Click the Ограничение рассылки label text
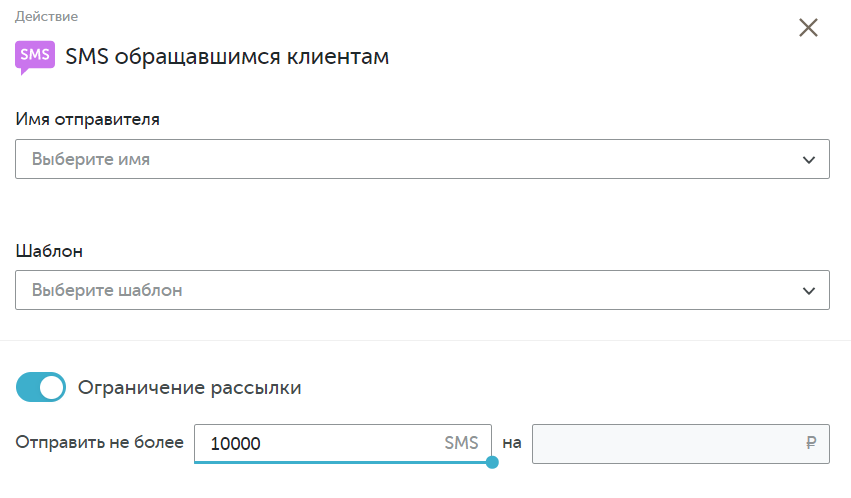The image size is (851, 498). click(x=189, y=388)
